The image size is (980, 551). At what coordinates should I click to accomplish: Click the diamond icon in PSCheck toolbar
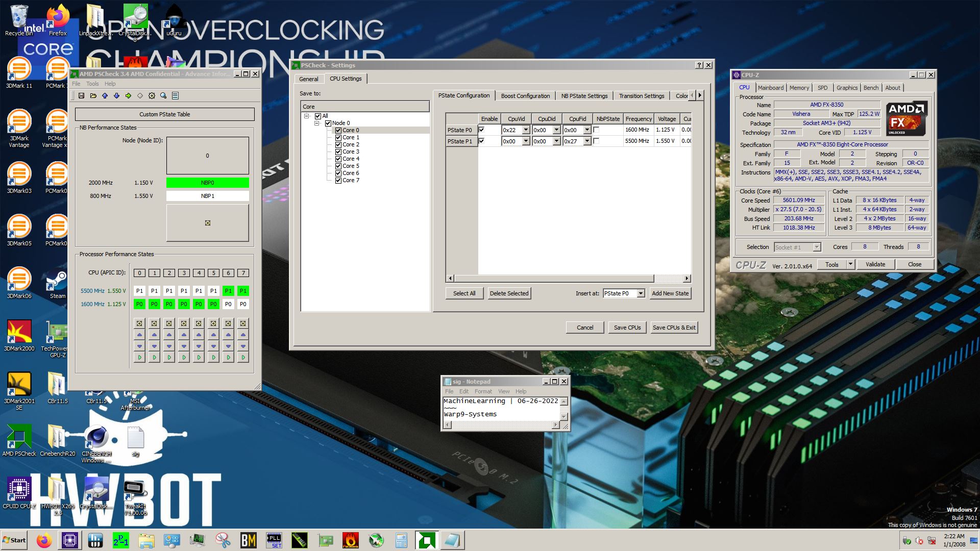[x=140, y=95]
